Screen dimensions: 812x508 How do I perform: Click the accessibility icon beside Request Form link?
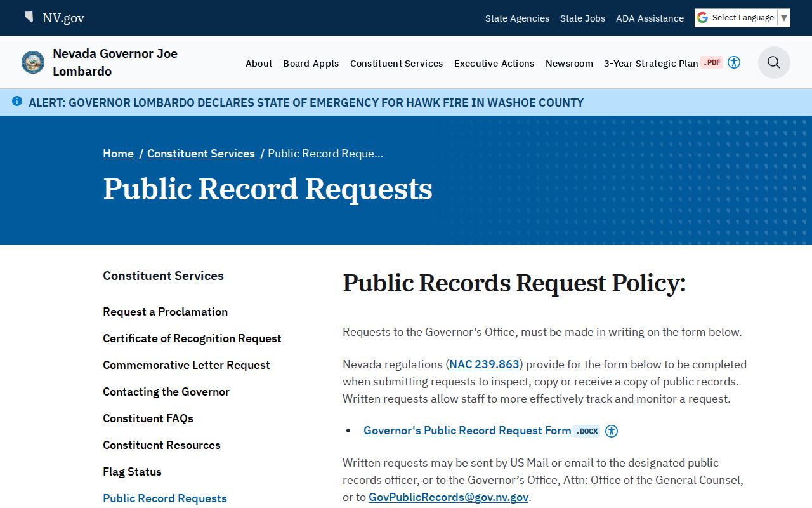coord(612,431)
